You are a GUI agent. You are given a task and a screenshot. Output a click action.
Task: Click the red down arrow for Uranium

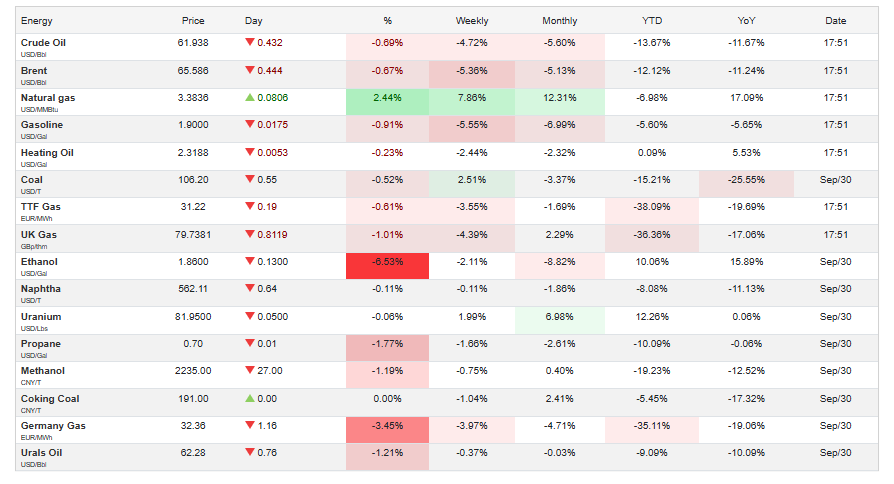pyautogui.click(x=249, y=317)
